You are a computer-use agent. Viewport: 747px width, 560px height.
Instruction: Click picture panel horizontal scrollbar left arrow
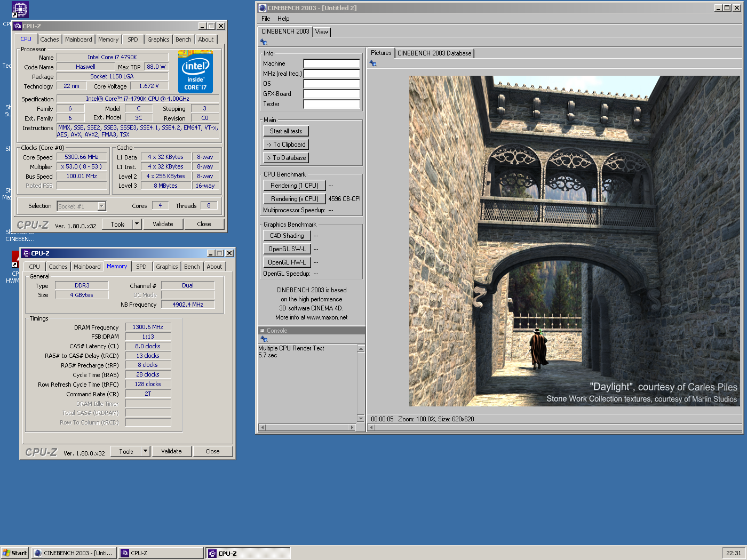pos(372,427)
